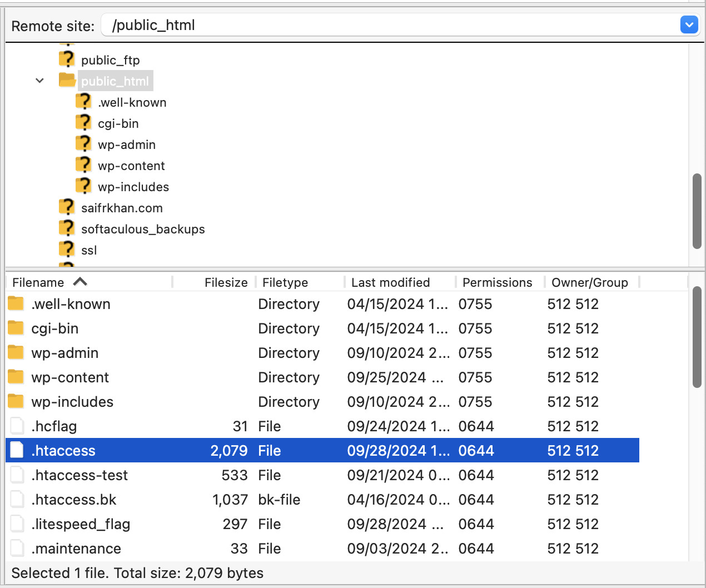Image resolution: width=706 pixels, height=588 pixels.
Task: Select the wp-admin directory name in list
Action: click(64, 353)
